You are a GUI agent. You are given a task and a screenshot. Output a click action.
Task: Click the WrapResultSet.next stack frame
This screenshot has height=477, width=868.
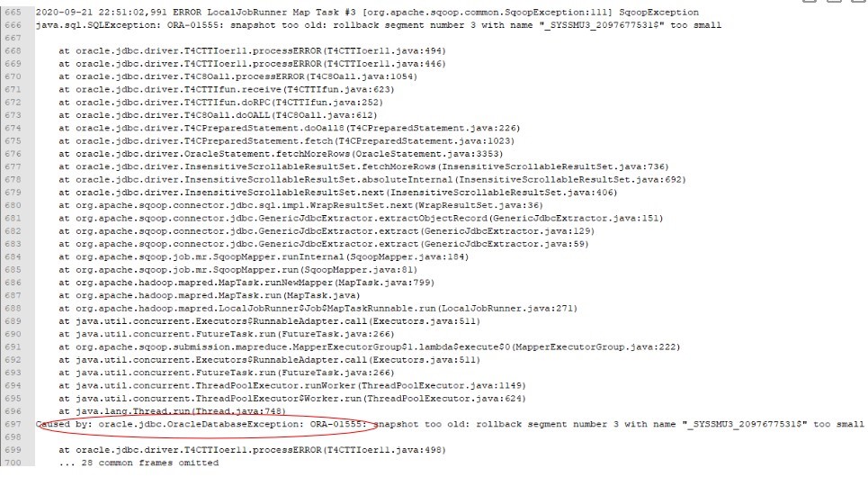pyautogui.click(x=301, y=205)
